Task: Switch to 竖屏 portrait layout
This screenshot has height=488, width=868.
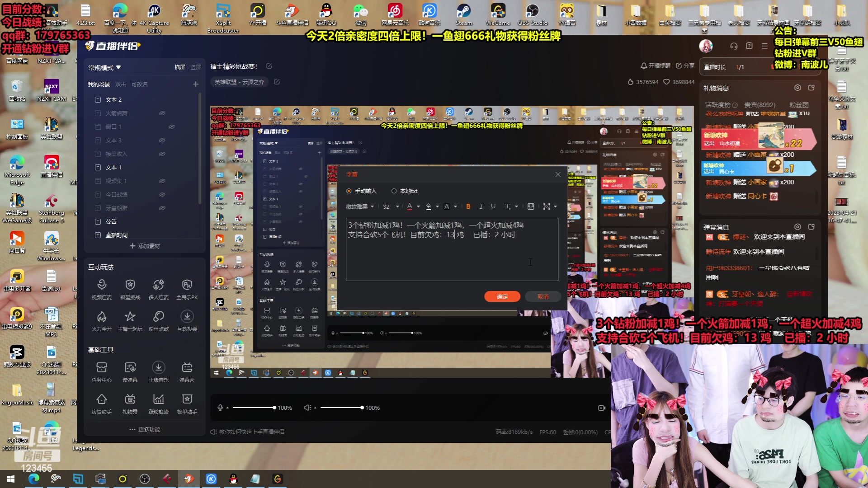Action: pyautogui.click(x=196, y=67)
